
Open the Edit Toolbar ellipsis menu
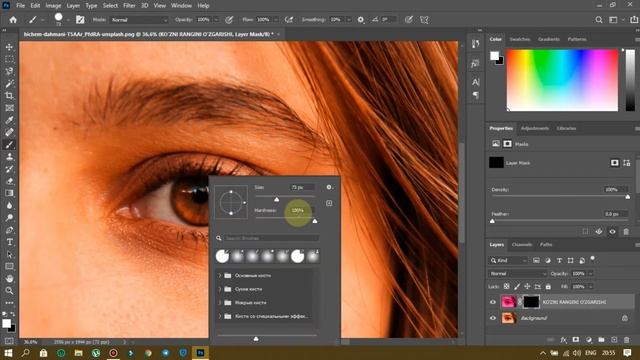click(x=9, y=303)
